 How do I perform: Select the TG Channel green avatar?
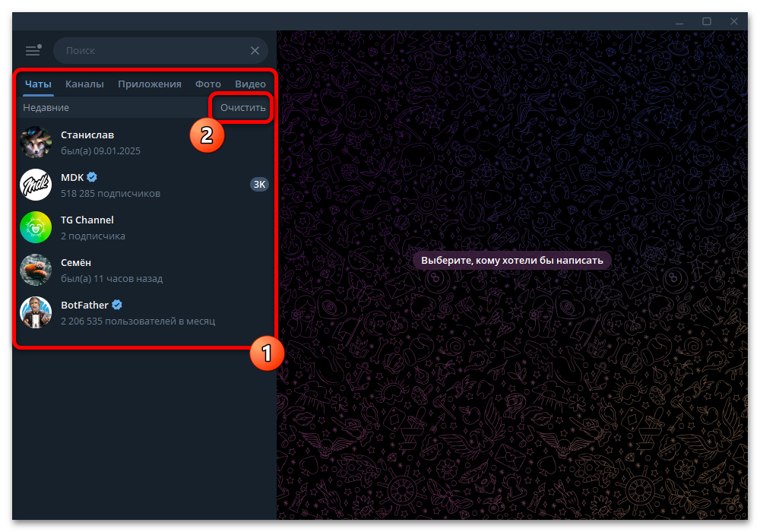point(36,227)
